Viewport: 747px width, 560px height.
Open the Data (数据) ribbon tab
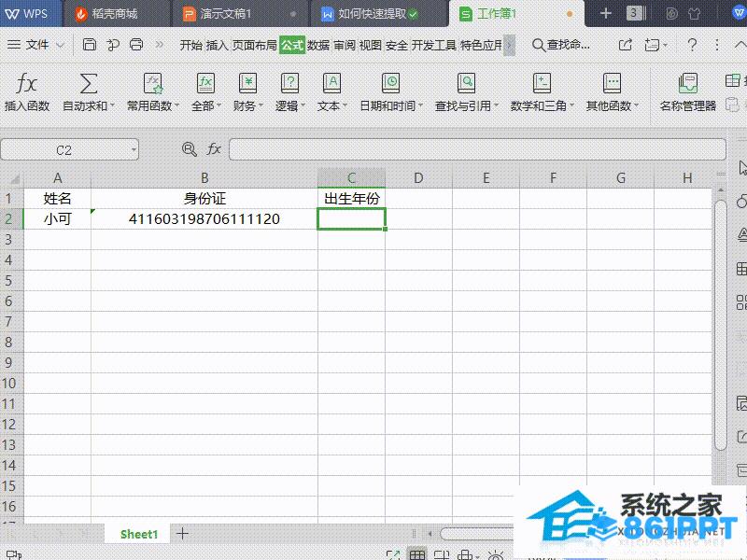click(318, 45)
